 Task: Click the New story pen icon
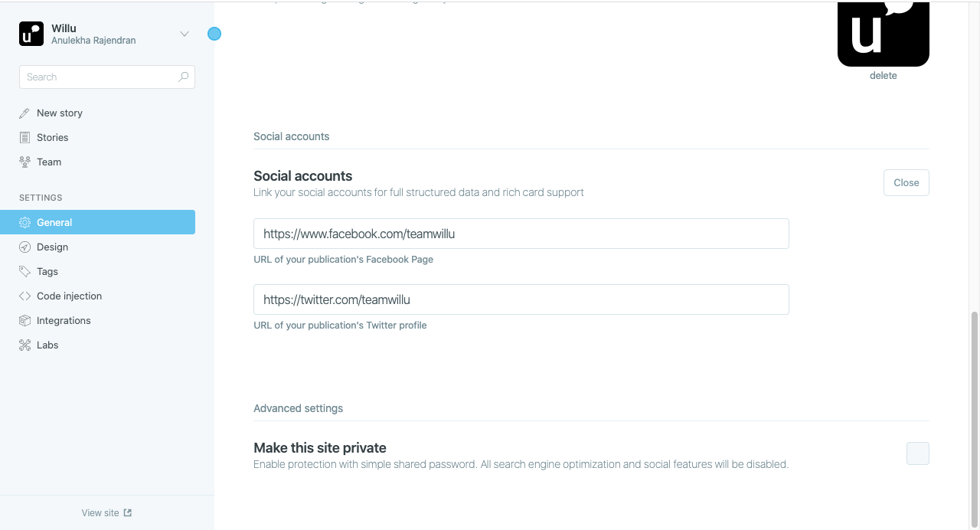(24, 113)
